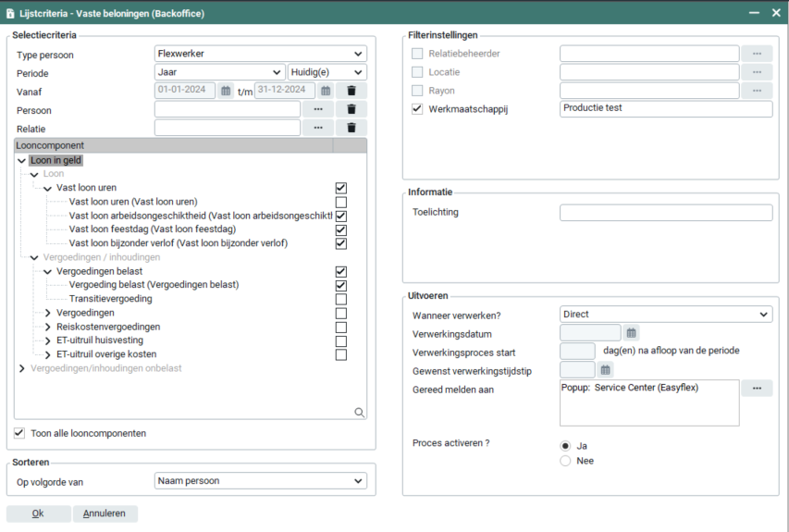Open the t/m end date calendar picker
Viewport: 789px width, 532px height.
click(x=326, y=91)
